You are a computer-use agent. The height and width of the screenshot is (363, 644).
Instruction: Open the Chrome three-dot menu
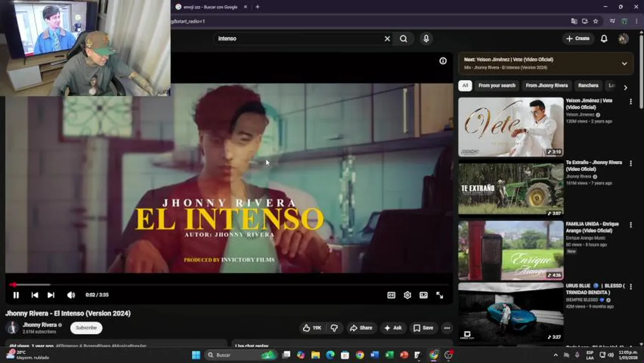[637, 21]
